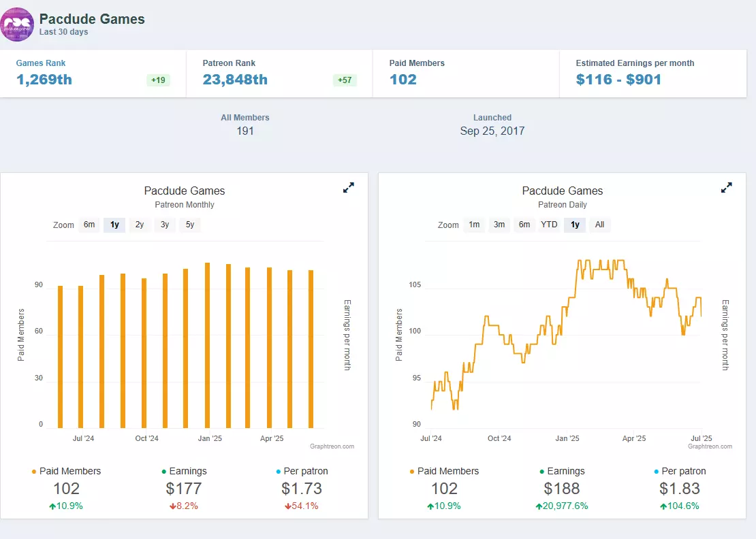Click the Jul '24 bar in Monthly chart
This screenshot has width=756, height=539.
[x=80, y=357]
